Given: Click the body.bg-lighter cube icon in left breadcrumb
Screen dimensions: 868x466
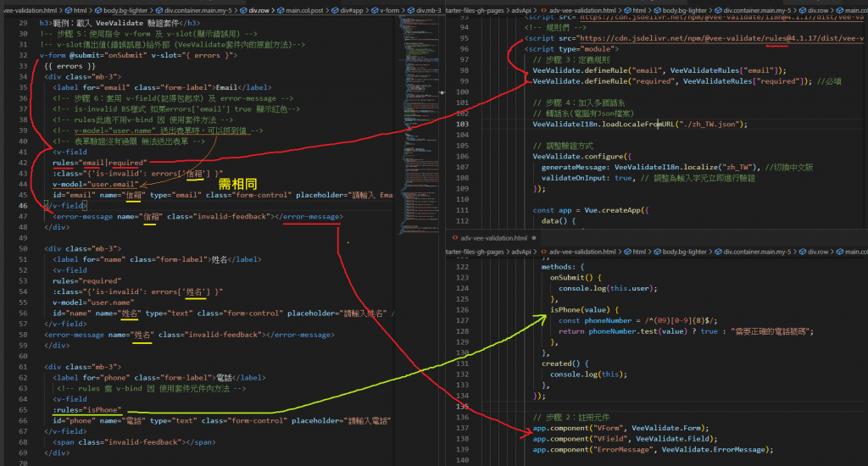Looking at the screenshot, I should tap(98, 10).
